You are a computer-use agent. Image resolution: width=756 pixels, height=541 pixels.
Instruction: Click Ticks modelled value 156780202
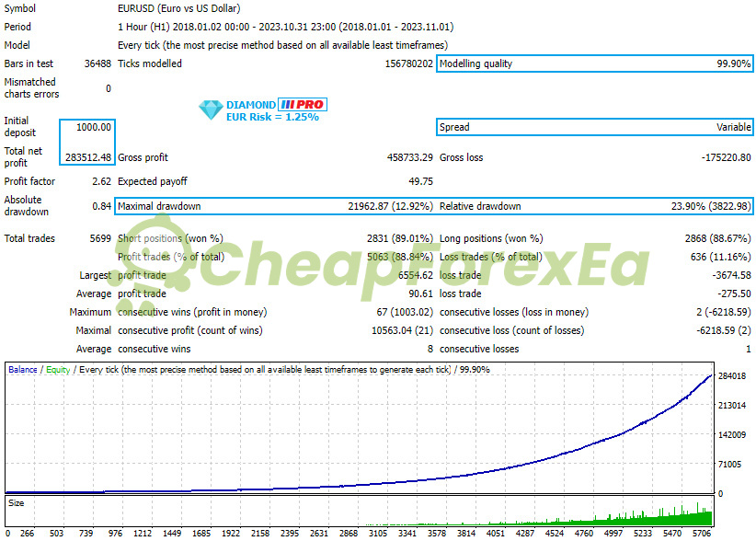[x=409, y=63]
